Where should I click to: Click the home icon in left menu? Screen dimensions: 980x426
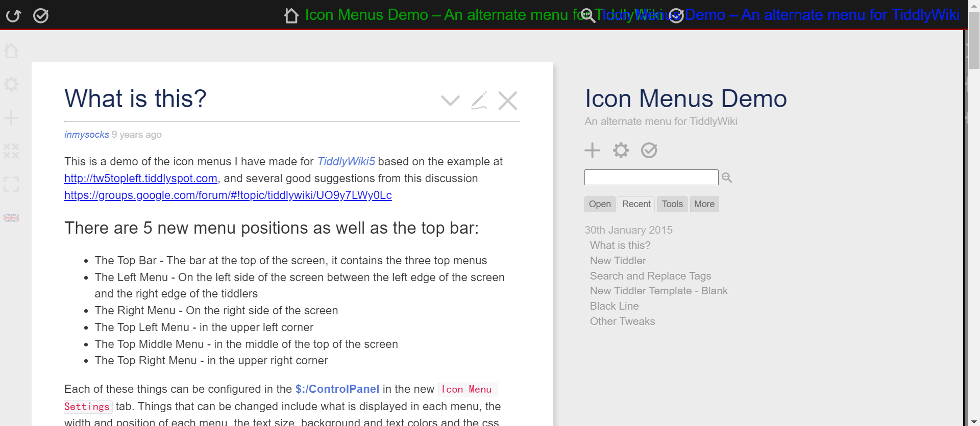point(11,51)
